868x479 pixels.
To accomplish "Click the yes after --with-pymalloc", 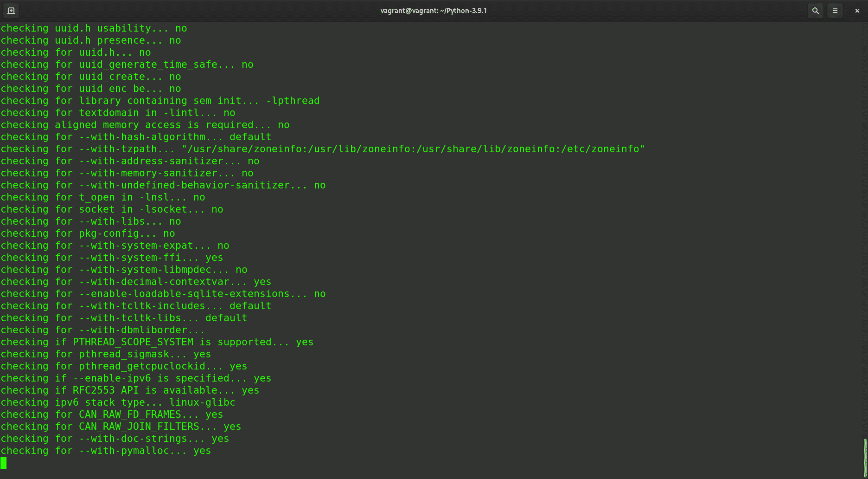I will tap(202, 450).
